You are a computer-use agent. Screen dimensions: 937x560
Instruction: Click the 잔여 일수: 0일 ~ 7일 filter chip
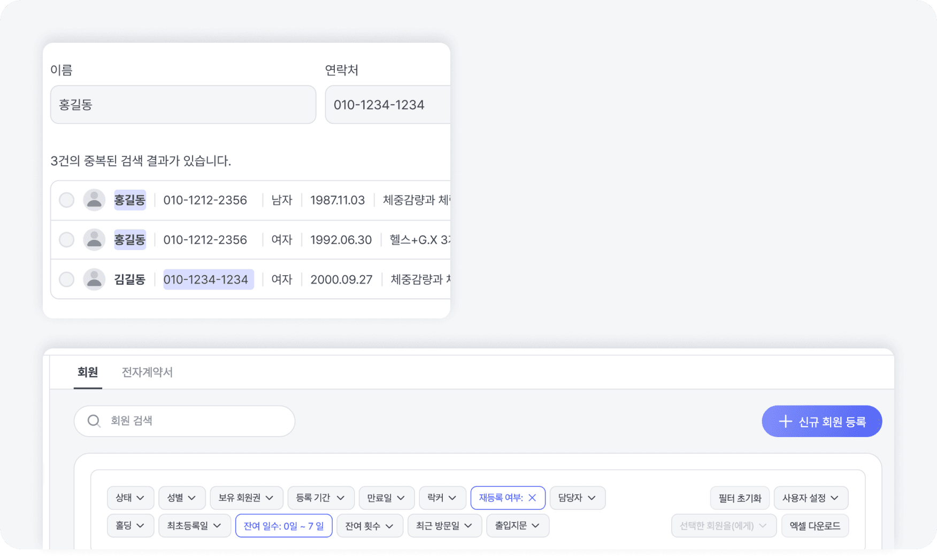[x=284, y=526]
